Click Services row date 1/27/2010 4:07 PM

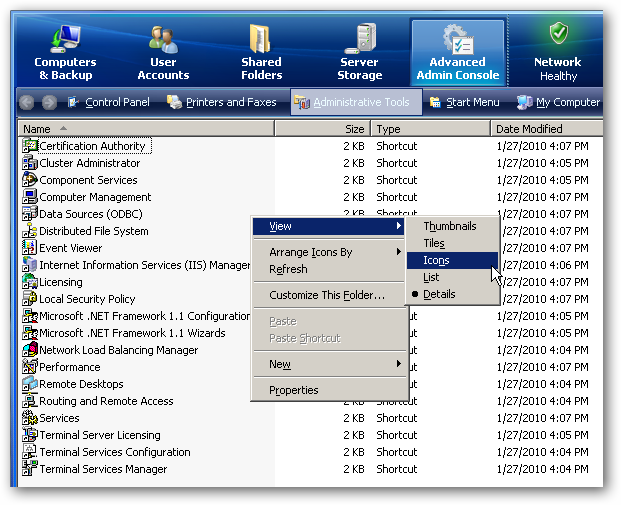point(542,418)
